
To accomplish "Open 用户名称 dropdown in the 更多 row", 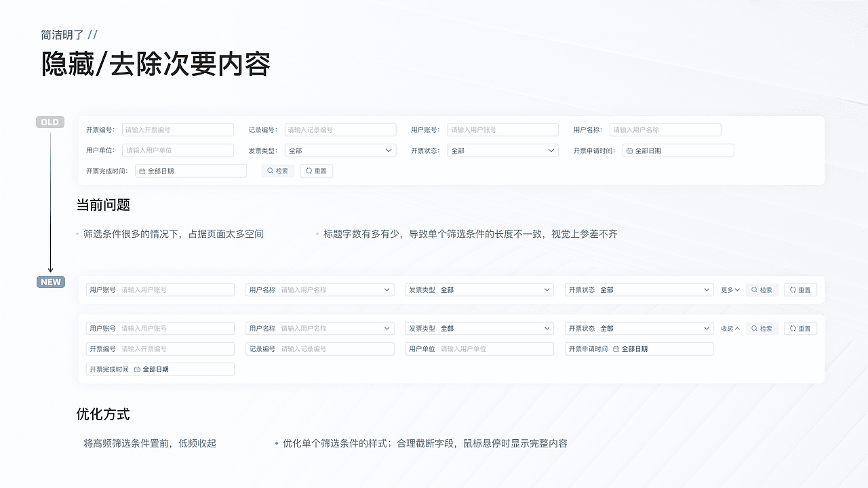I will pos(319,289).
